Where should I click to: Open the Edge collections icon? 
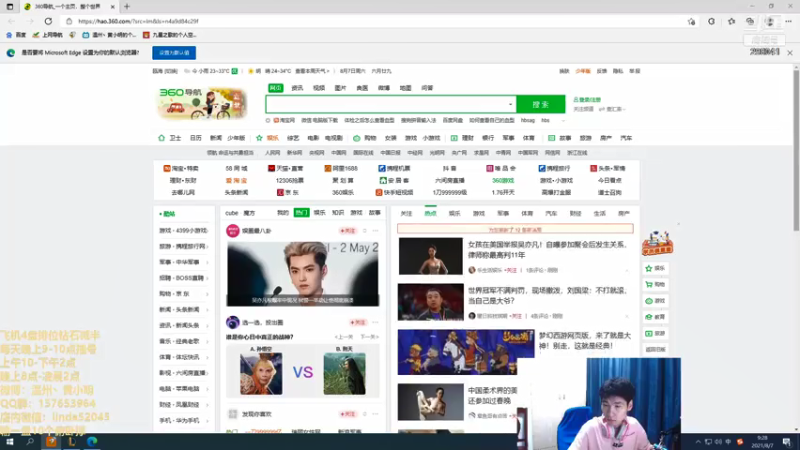[750, 21]
